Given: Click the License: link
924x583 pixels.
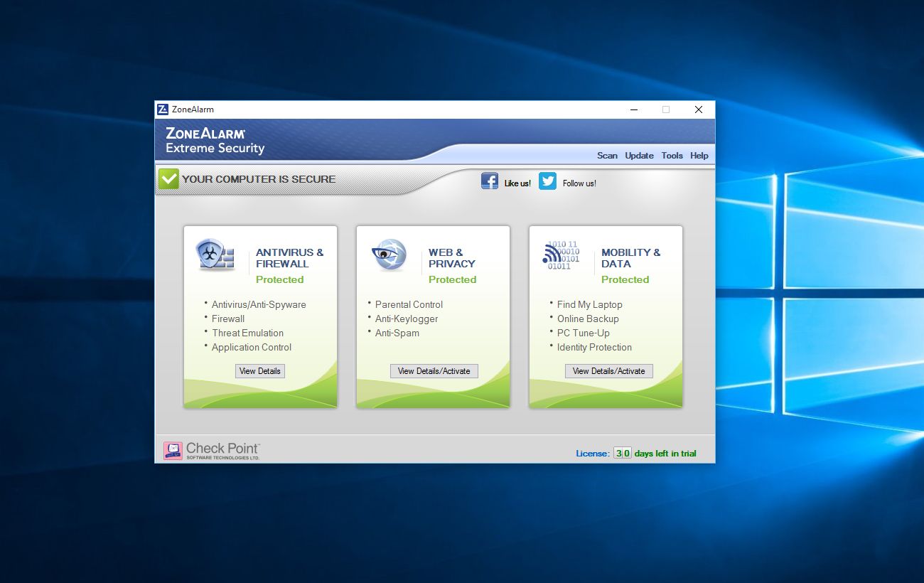Looking at the screenshot, I should click(x=593, y=454).
